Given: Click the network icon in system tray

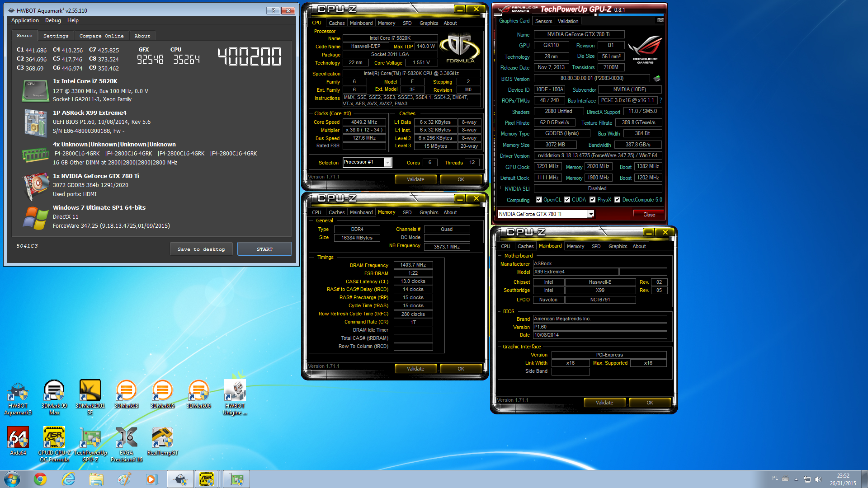Looking at the screenshot, I should pyautogui.click(x=807, y=479).
